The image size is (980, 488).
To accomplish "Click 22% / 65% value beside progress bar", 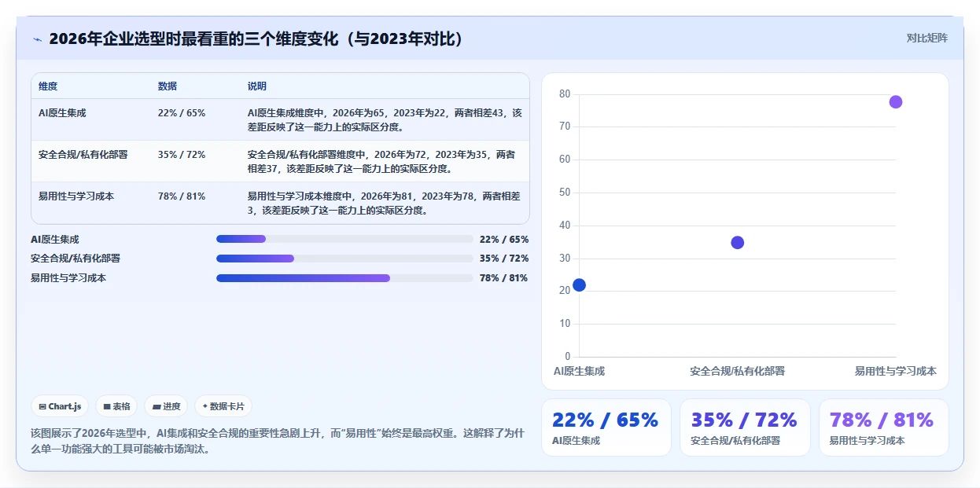I will coord(504,239).
